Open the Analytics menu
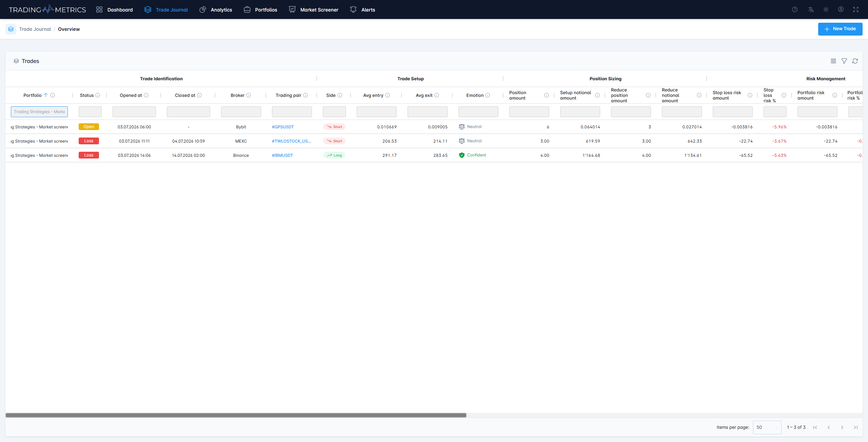 point(216,9)
